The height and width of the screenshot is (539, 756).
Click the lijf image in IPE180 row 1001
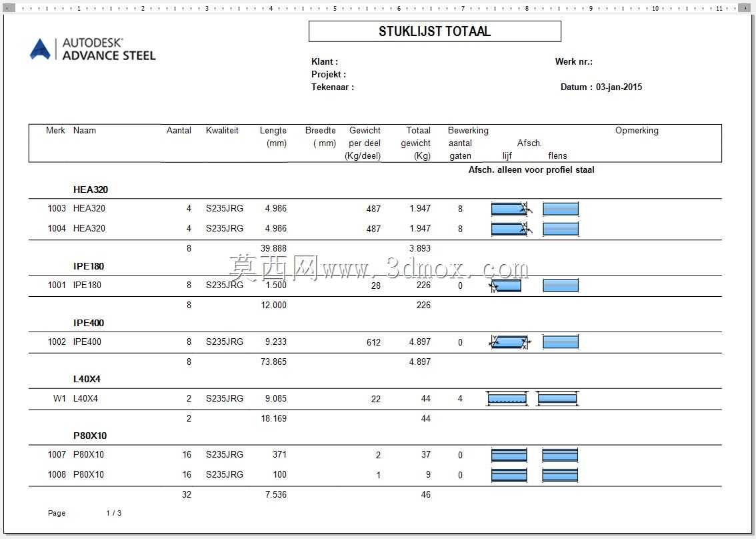(x=505, y=286)
